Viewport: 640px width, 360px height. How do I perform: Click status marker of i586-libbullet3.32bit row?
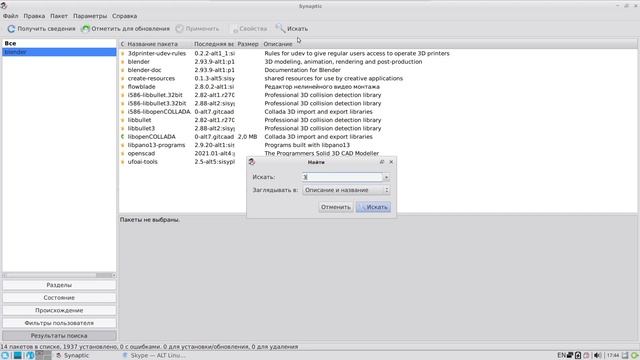(122, 103)
